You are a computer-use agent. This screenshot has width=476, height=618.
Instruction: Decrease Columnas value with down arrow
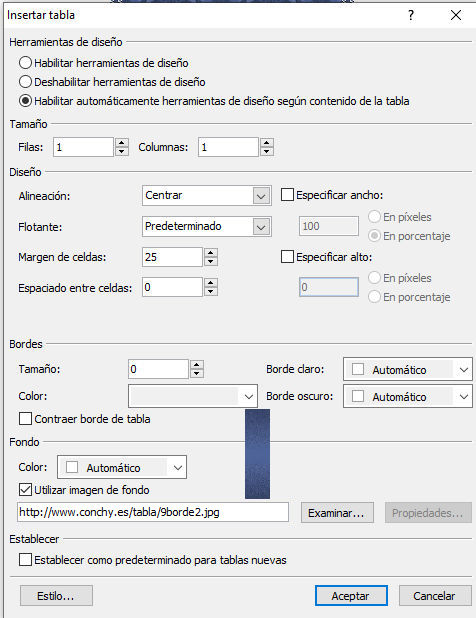pos(267,151)
